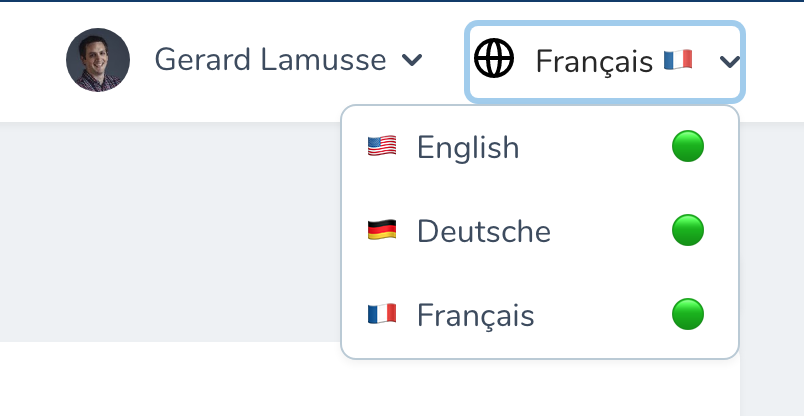Image resolution: width=804 pixels, height=416 pixels.
Task: Click the Gerard Lamusse user name
Action: click(270, 60)
